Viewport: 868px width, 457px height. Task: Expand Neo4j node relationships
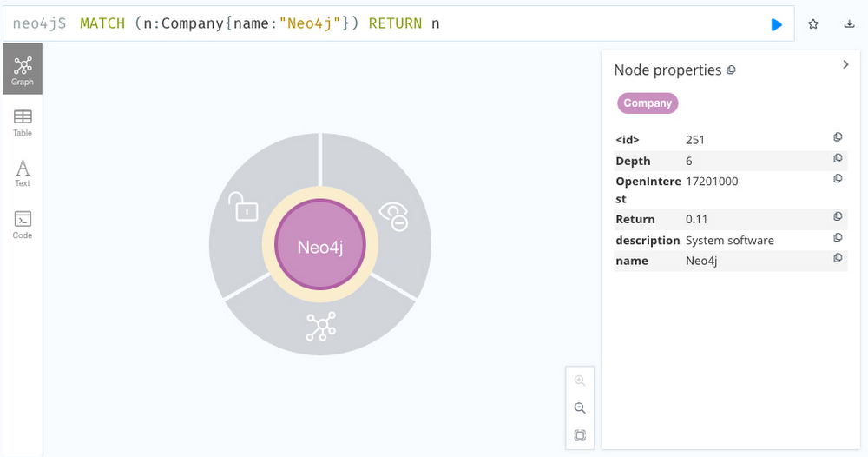pos(321,326)
